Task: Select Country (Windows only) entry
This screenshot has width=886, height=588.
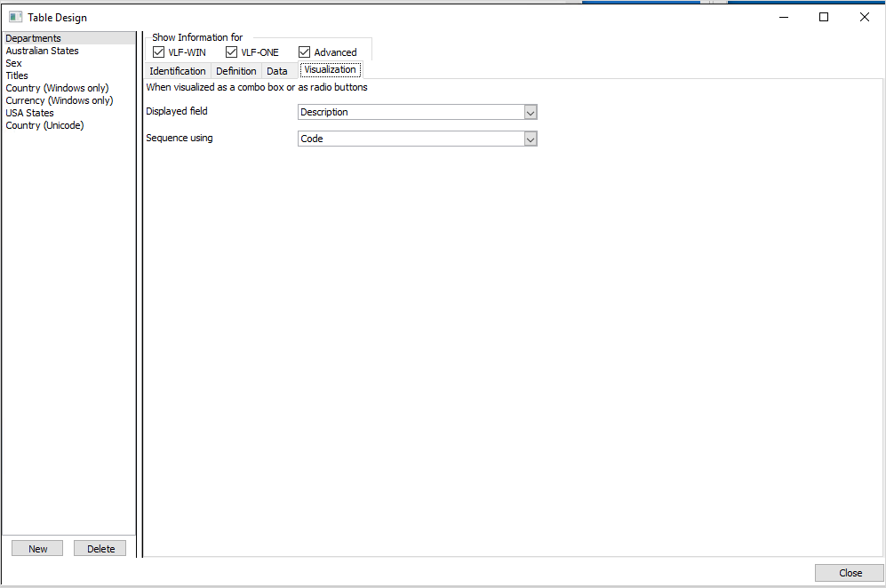Action: 69,88
